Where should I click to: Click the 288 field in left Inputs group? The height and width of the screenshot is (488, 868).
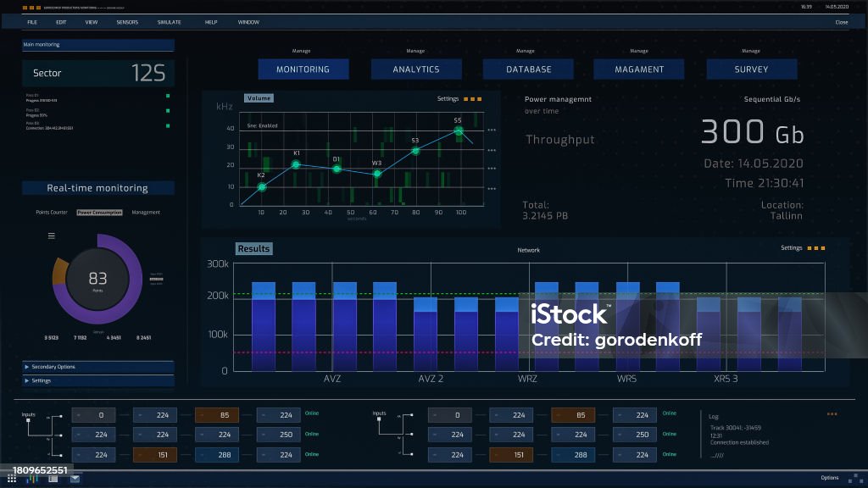(217, 455)
